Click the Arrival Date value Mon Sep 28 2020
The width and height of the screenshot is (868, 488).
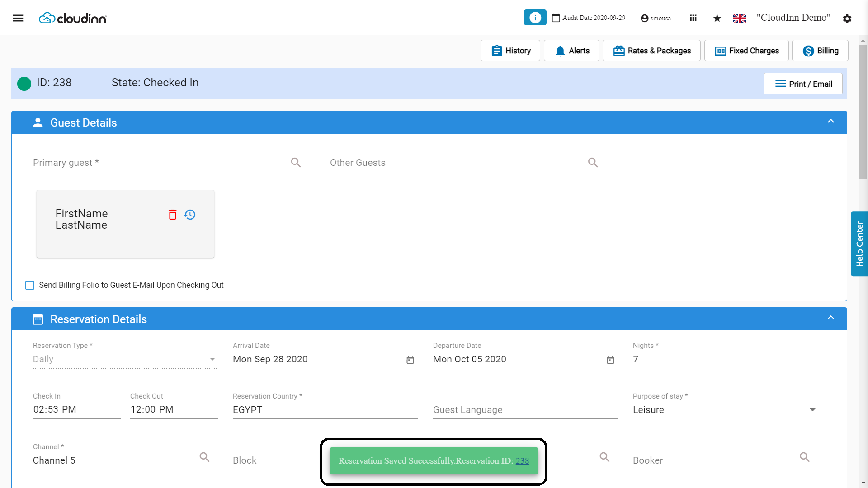pyautogui.click(x=270, y=359)
